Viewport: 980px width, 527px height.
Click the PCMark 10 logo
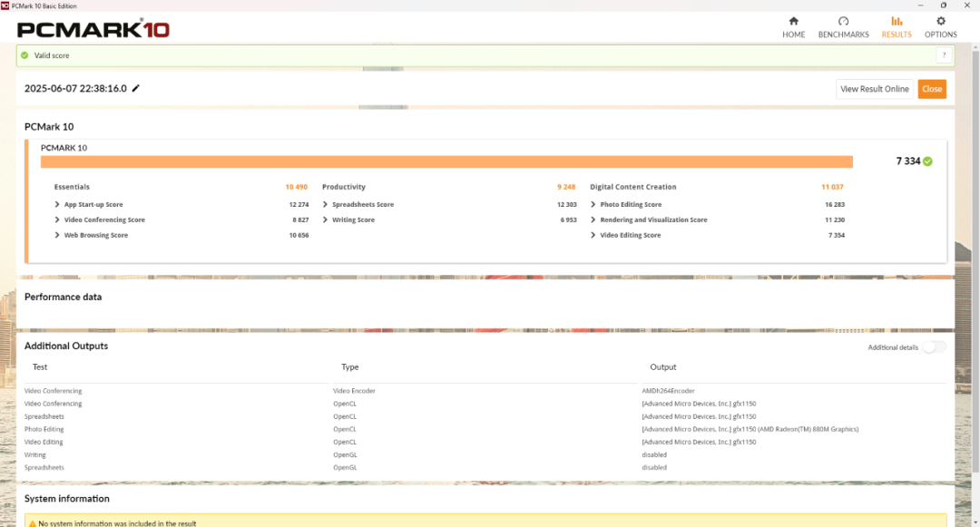coord(93,29)
